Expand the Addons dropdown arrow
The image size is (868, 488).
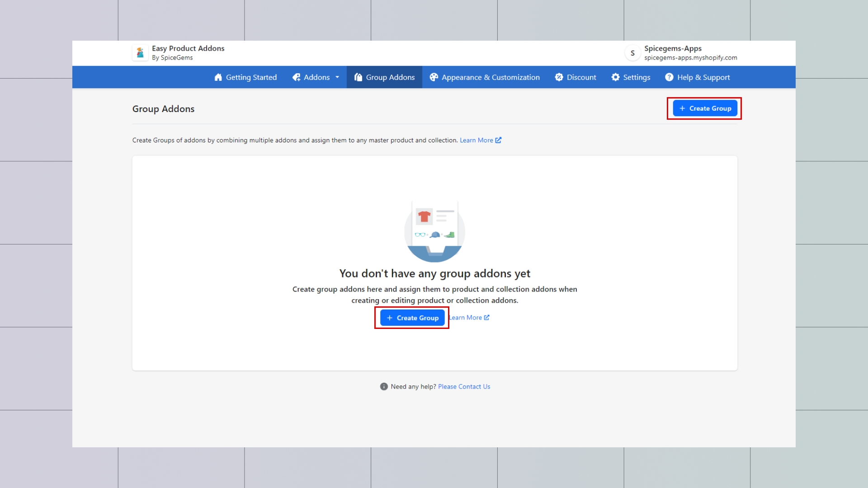point(337,77)
